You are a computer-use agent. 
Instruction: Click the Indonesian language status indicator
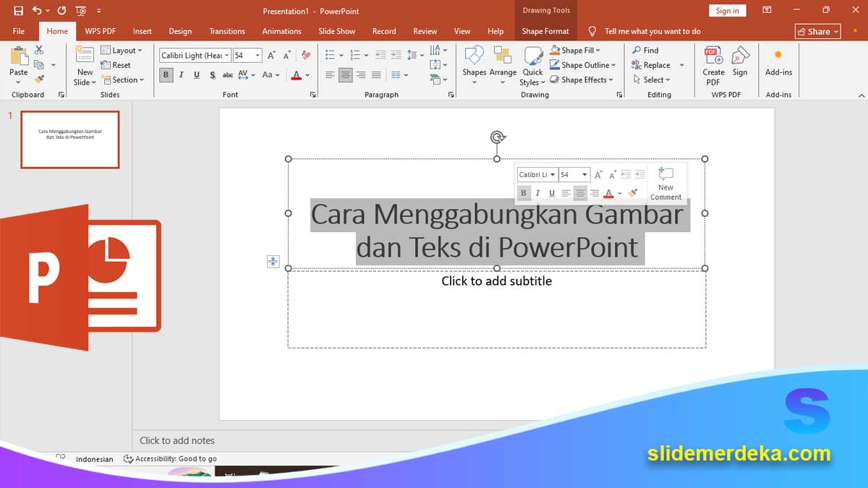(x=95, y=459)
